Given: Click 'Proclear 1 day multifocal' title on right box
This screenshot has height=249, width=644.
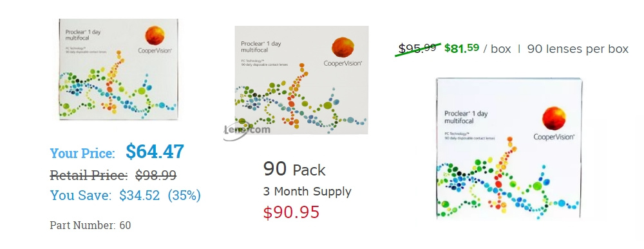Looking at the screenshot, I should (466, 117).
